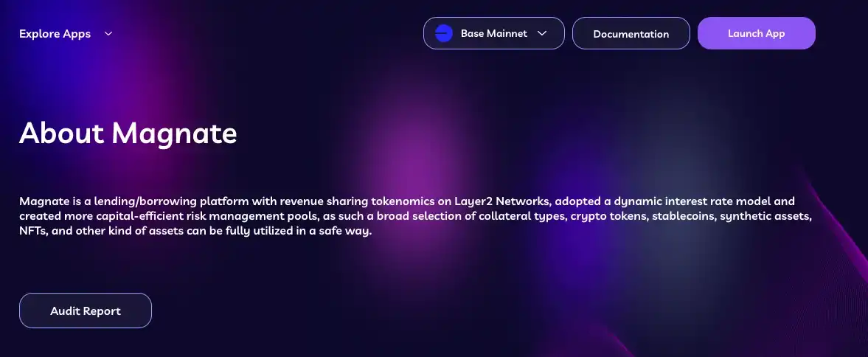Open the Base Mainnet network dropdown
The height and width of the screenshot is (357, 868).
click(494, 33)
